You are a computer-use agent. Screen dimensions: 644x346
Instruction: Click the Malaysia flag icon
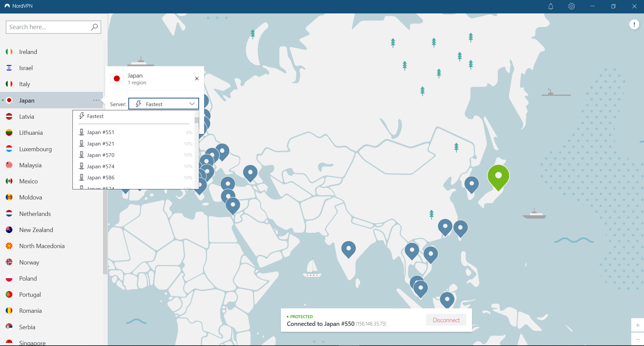9,165
